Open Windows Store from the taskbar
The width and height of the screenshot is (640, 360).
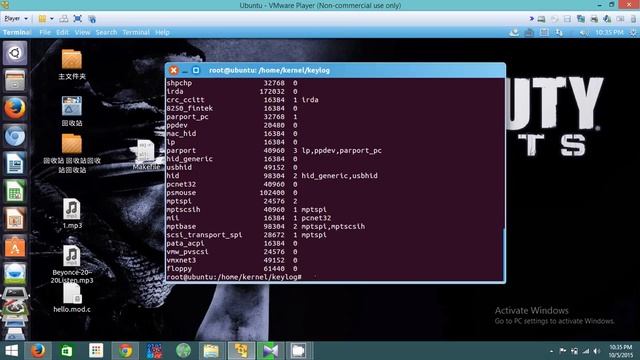(67, 351)
